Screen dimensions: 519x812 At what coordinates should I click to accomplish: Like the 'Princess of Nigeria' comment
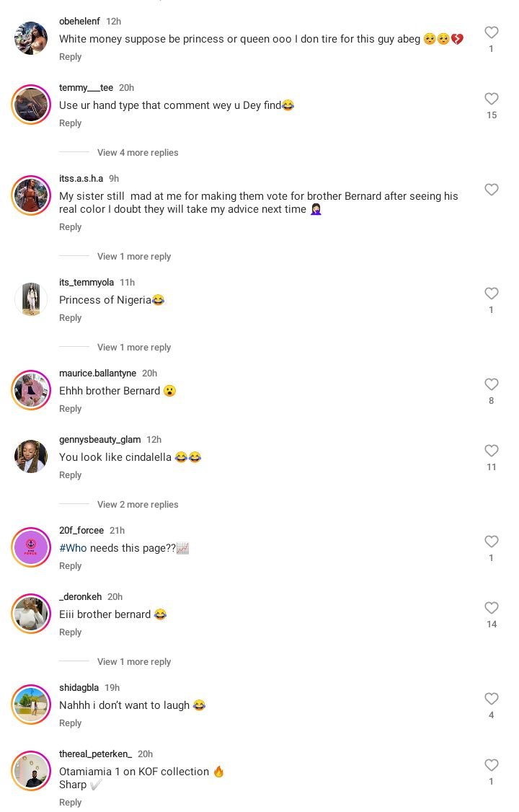(492, 294)
